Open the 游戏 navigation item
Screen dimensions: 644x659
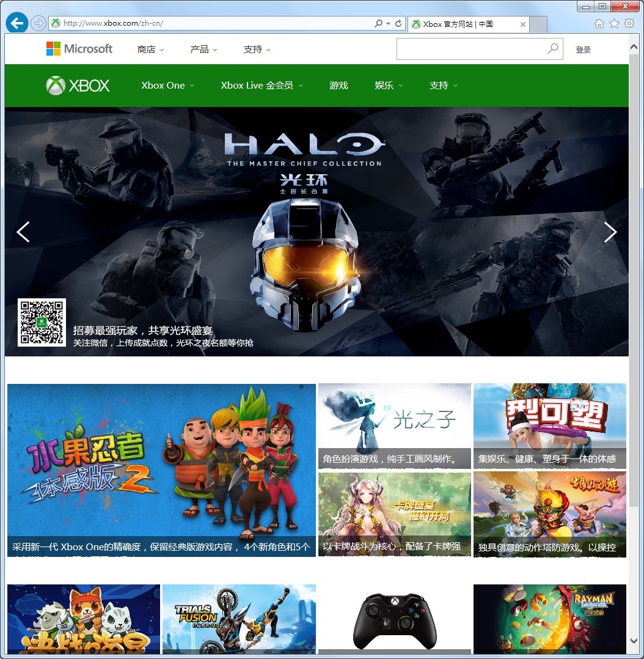coord(338,86)
